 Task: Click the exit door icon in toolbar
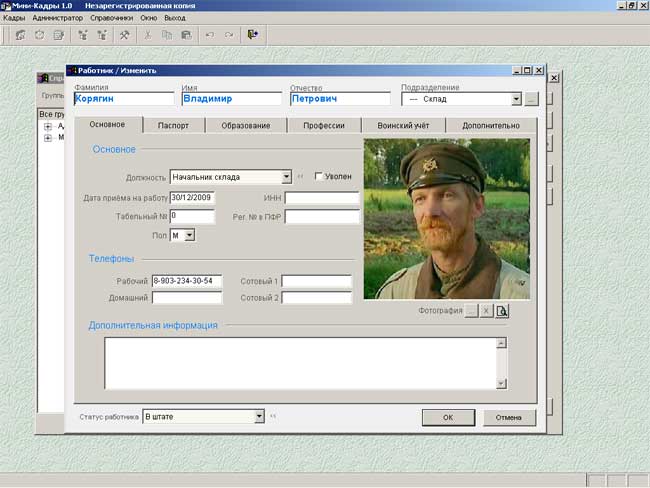tap(252, 34)
